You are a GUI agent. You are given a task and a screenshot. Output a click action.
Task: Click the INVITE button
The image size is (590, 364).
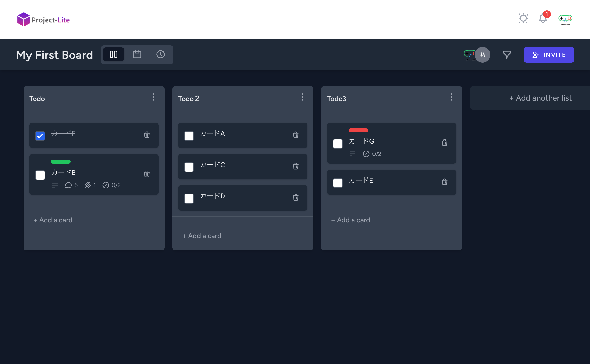[x=549, y=55]
